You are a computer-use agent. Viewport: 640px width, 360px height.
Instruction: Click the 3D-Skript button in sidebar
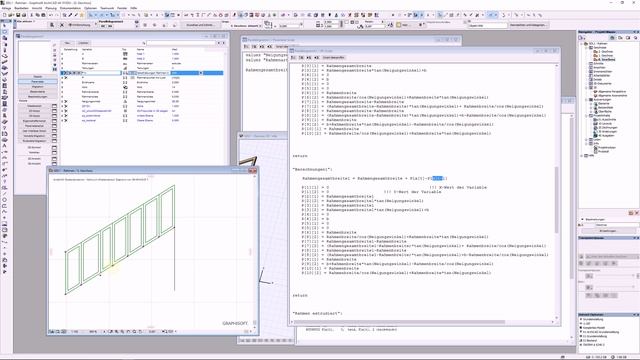34,116
